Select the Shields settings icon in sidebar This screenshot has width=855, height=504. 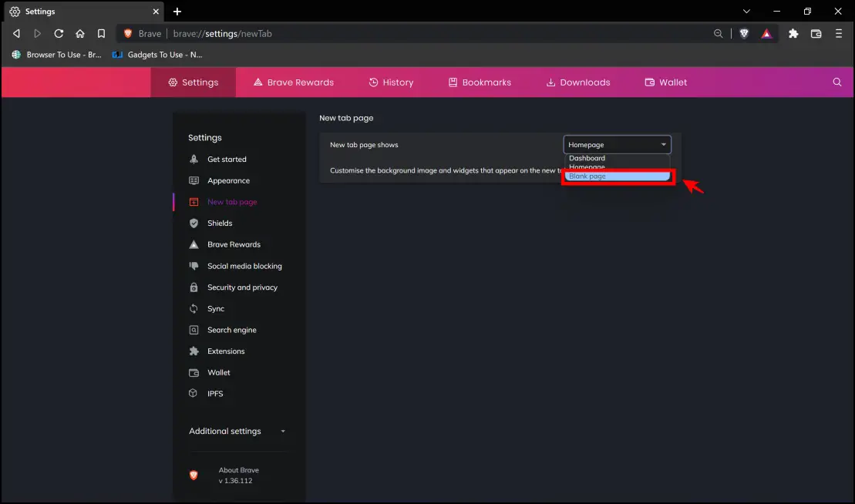click(192, 223)
